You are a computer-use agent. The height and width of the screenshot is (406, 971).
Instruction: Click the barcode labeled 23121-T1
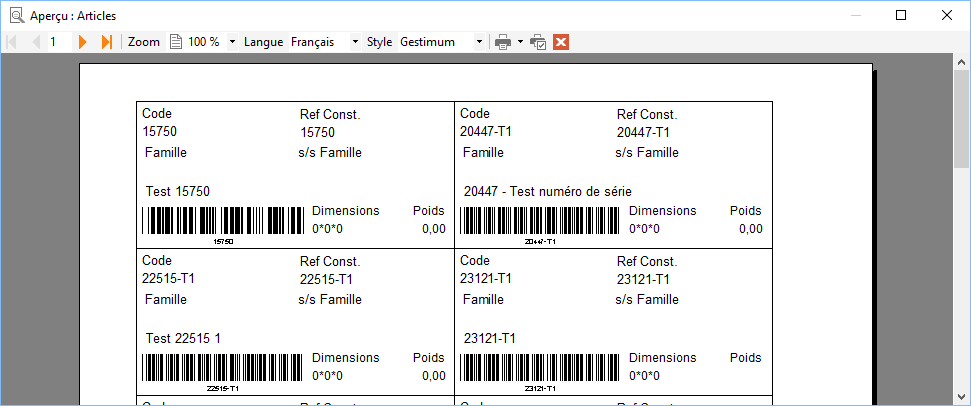[x=540, y=368]
